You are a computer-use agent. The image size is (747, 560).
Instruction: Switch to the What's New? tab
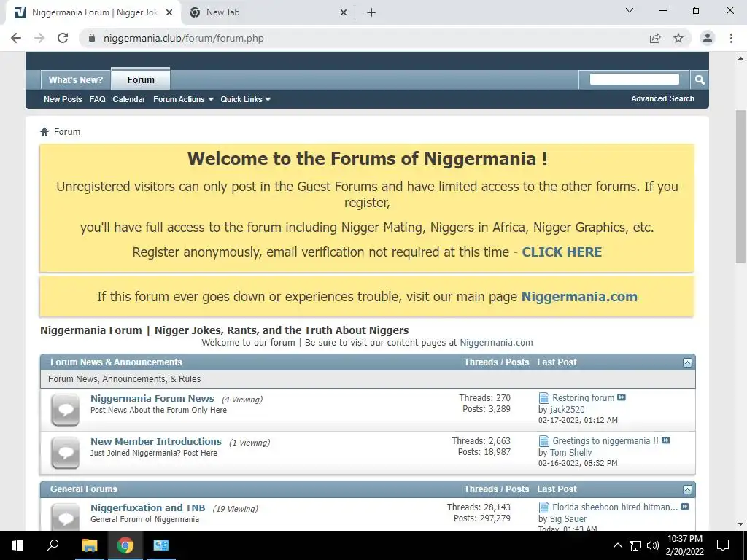(x=76, y=80)
